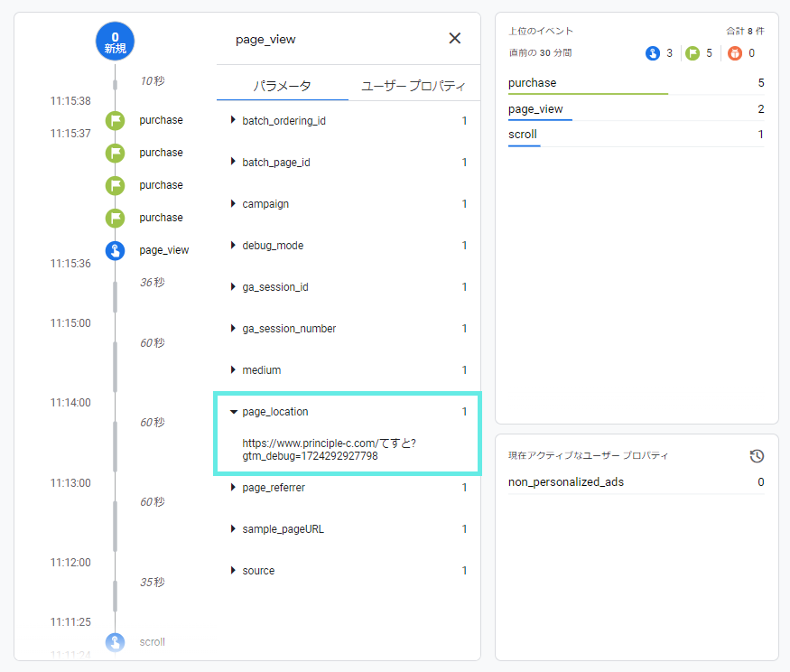Click the faded scroll event icon at bottom
The height and width of the screenshot is (672, 790).
(115, 642)
